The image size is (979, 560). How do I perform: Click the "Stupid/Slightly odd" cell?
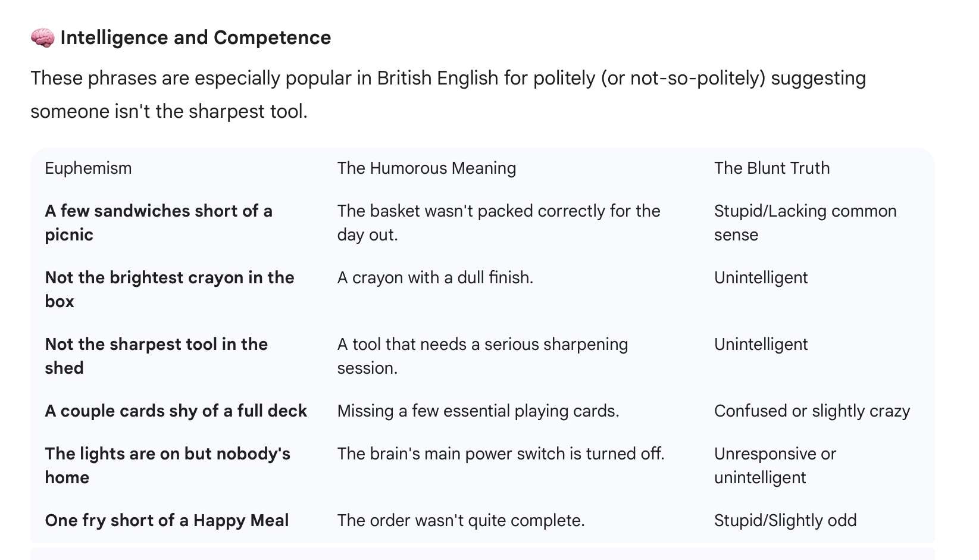click(x=785, y=521)
